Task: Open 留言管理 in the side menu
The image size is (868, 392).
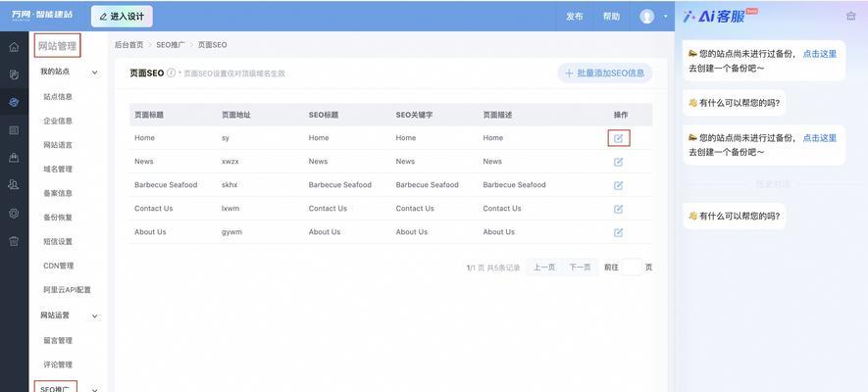Action: (x=58, y=341)
